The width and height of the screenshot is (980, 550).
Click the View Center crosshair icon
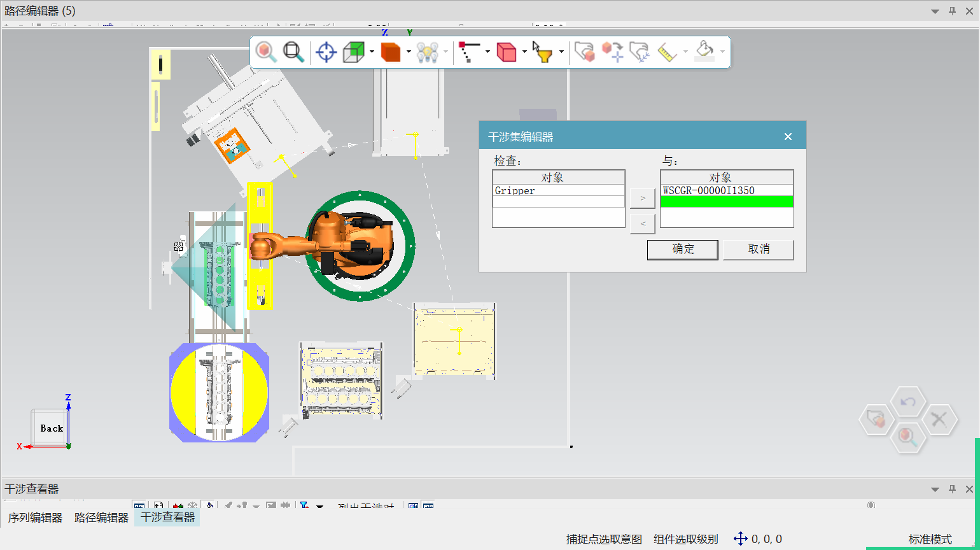pos(326,52)
